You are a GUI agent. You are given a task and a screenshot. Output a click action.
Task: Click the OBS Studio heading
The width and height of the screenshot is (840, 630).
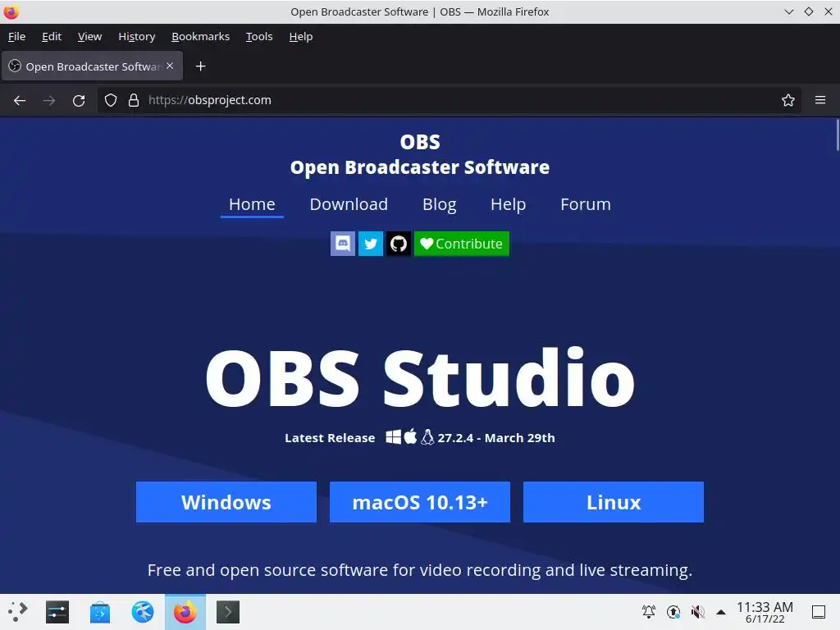pyautogui.click(x=420, y=377)
